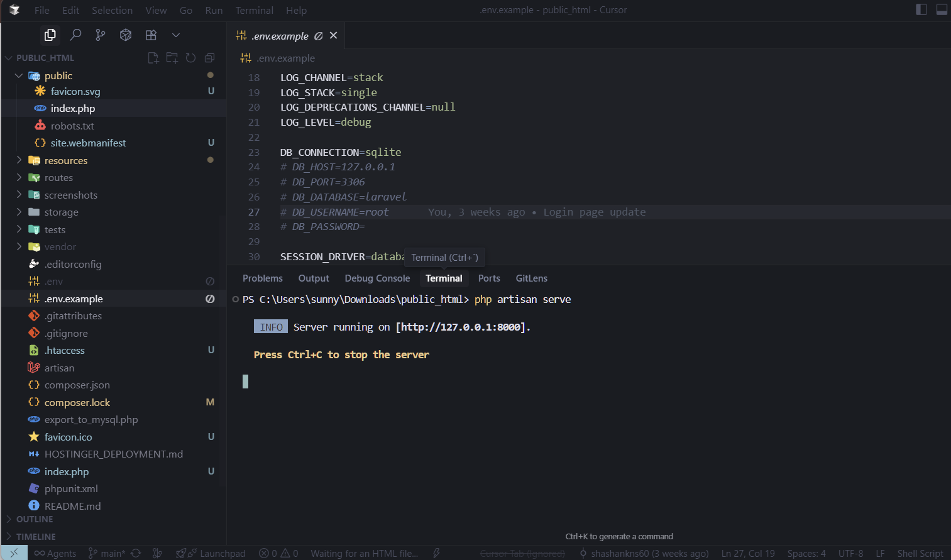Open the Extensions view icon
This screenshot has width=951, height=560.
tap(151, 35)
